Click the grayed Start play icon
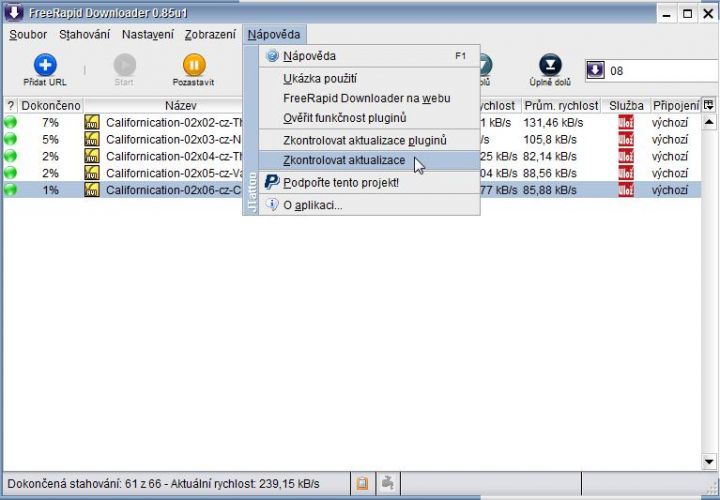720x500 pixels. click(x=124, y=65)
